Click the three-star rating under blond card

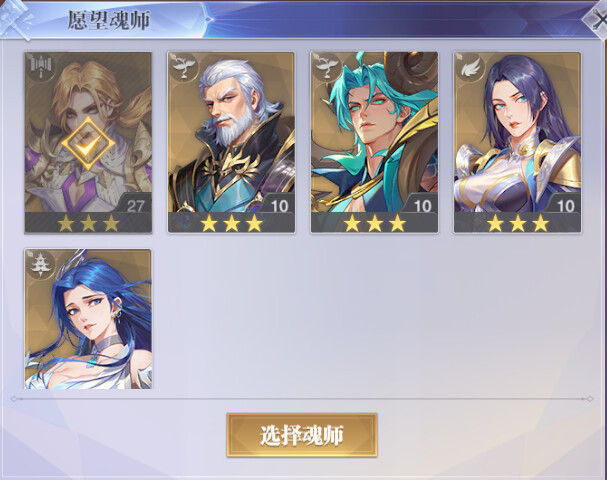(x=88, y=223)
